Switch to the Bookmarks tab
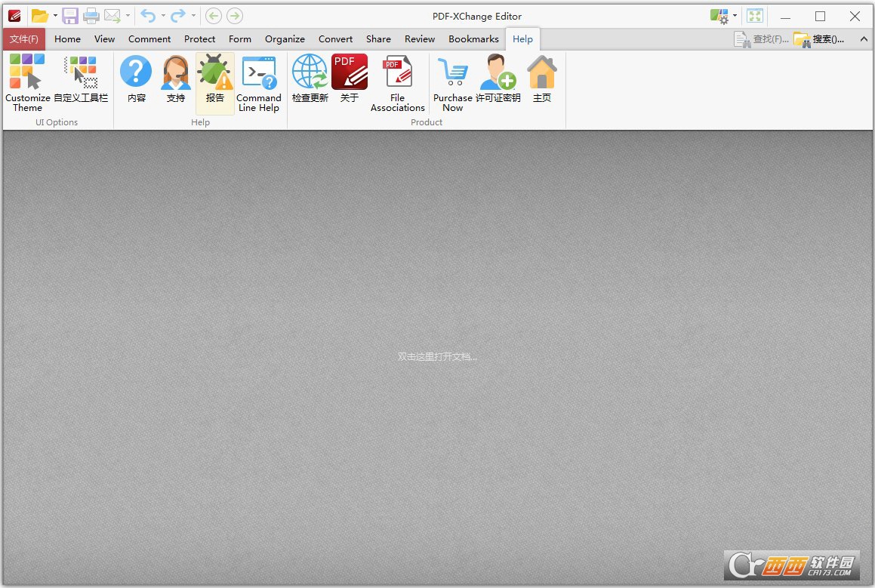875x588 pixels. coord(474,39)
